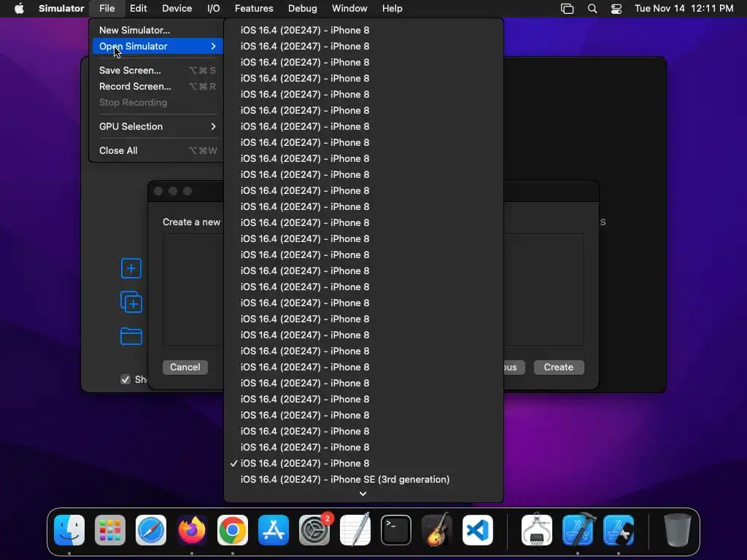Open App Store from the dock
This screenshot has width=747, height=560.
tap(274, 530)
